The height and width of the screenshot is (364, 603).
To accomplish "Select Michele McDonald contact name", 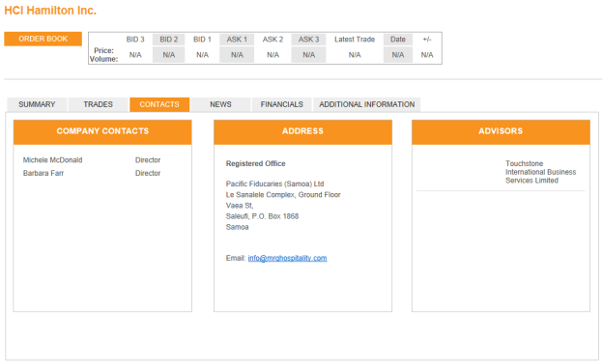I will [53, 160].
